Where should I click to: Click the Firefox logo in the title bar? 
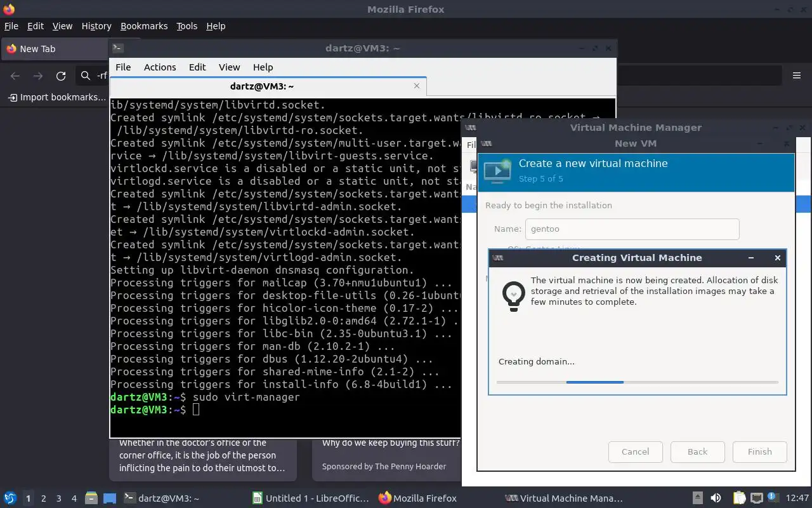pyautogui.click(x=8, y=9)
